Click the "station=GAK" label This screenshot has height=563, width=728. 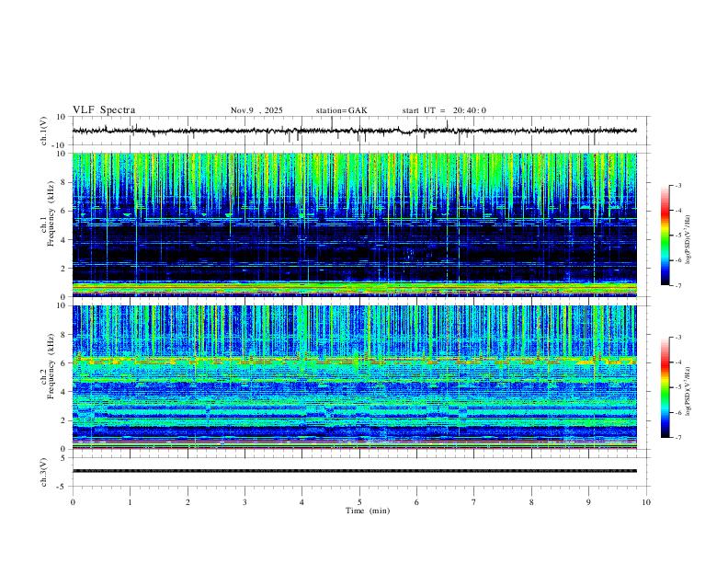(341, 110)
